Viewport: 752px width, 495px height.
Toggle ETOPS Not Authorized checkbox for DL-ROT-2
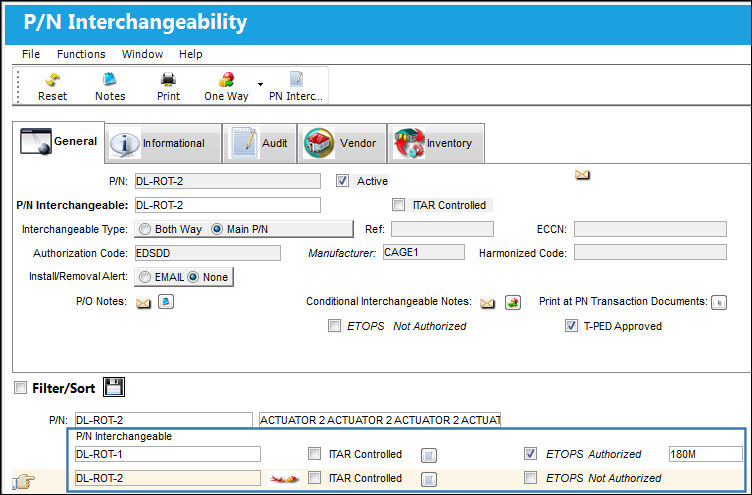click(x=530, y=477)
